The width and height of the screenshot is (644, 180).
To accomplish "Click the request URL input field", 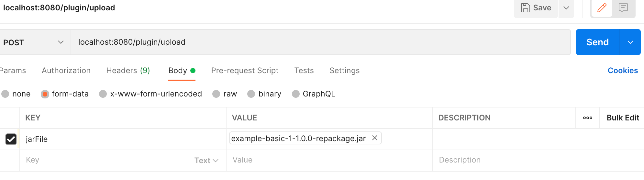I will [x=320, y=42].
